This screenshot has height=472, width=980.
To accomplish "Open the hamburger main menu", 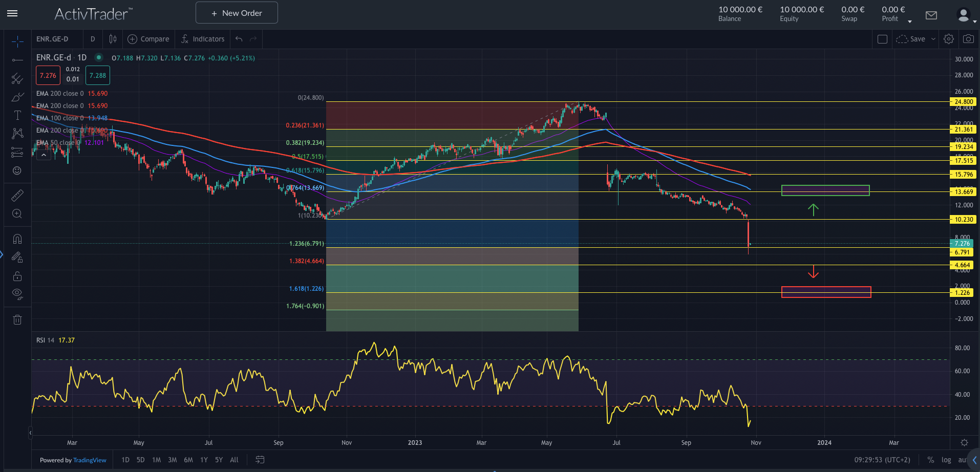I will (x=12, y=13).
